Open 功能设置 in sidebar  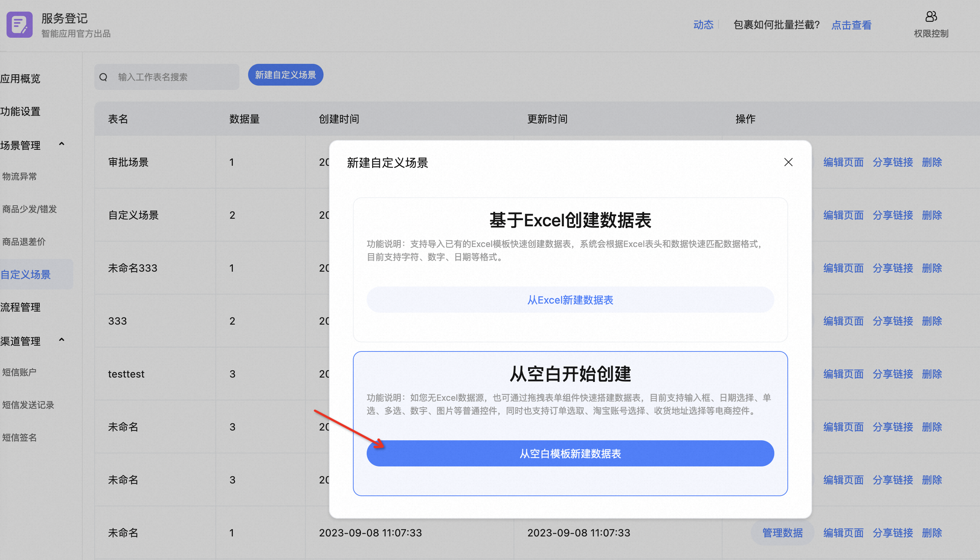point(20,112)
